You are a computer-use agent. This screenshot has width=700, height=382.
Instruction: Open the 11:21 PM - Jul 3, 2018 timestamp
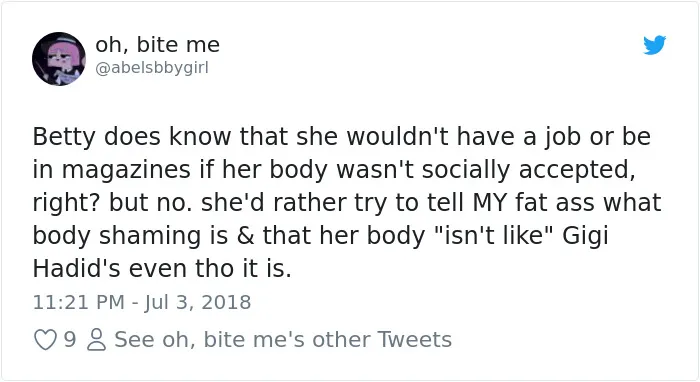point(142,302)
